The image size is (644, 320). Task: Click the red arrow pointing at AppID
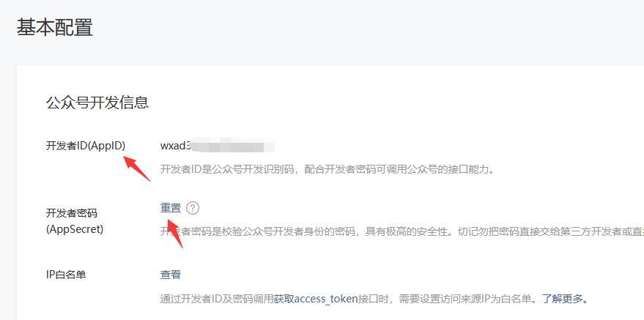[137, 168]
